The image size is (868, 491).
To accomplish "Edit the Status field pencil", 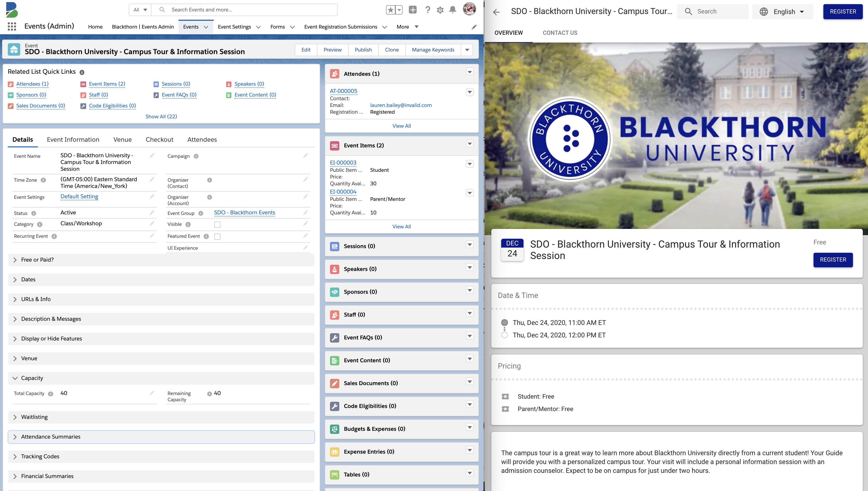I will pyautogui.click(x=152, y=213).
